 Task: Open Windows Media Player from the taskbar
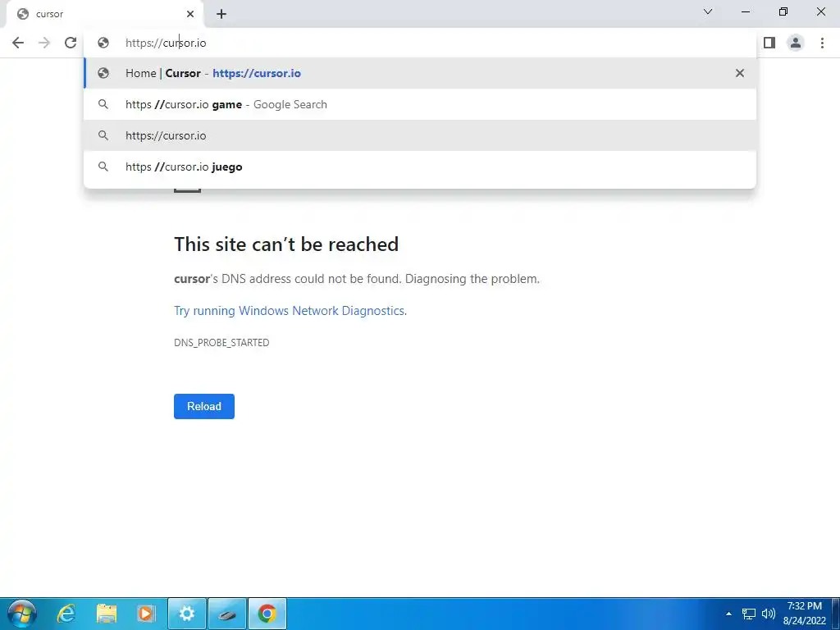[x=146, y=614]
